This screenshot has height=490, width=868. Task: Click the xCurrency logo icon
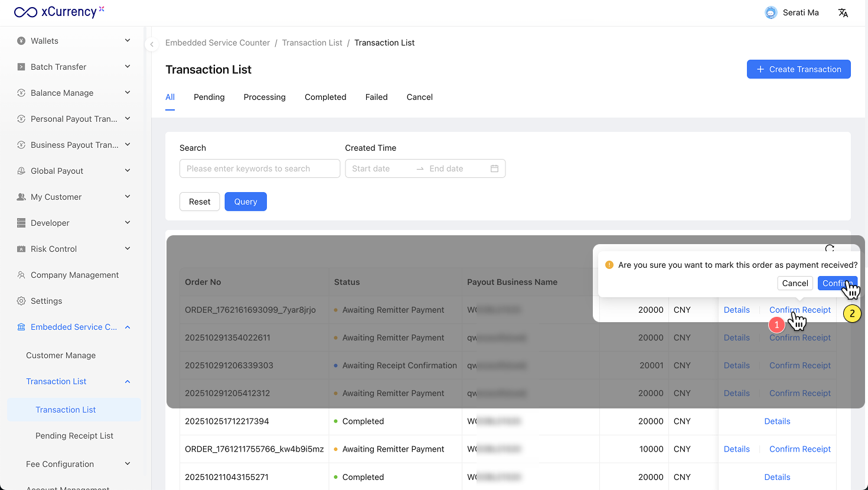pos(26,12)
